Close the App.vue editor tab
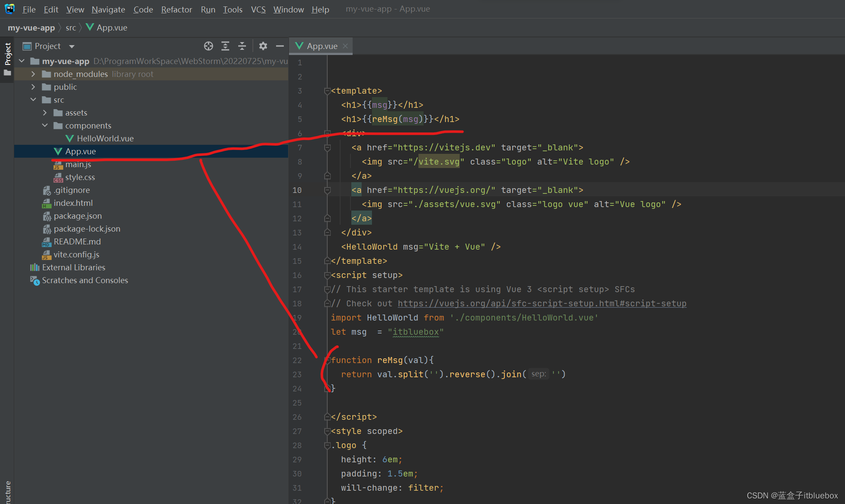The width and height of the screenshot is (845, 504). [x=345, y=46]
